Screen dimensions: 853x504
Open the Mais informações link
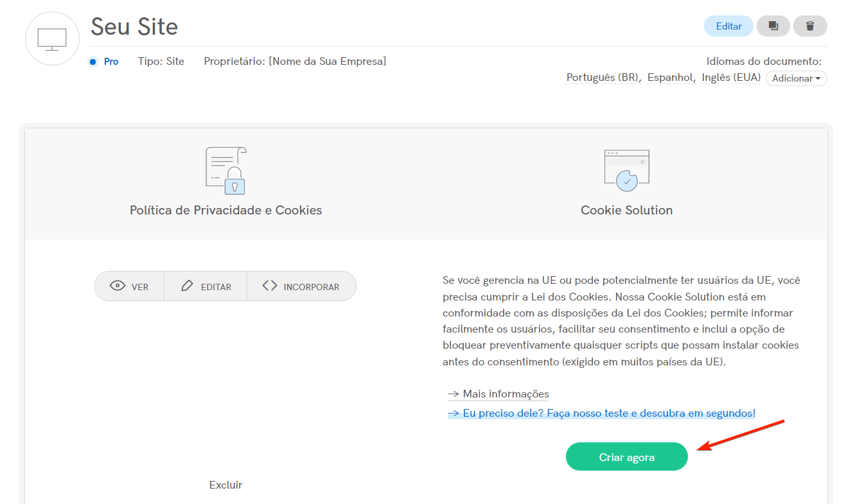(505, 394)
